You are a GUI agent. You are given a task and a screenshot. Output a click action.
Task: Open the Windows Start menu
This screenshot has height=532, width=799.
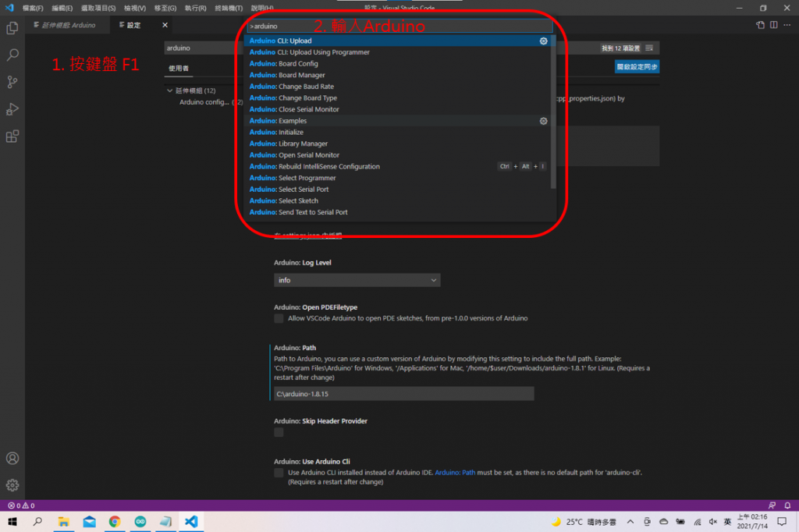coord(12,522)
